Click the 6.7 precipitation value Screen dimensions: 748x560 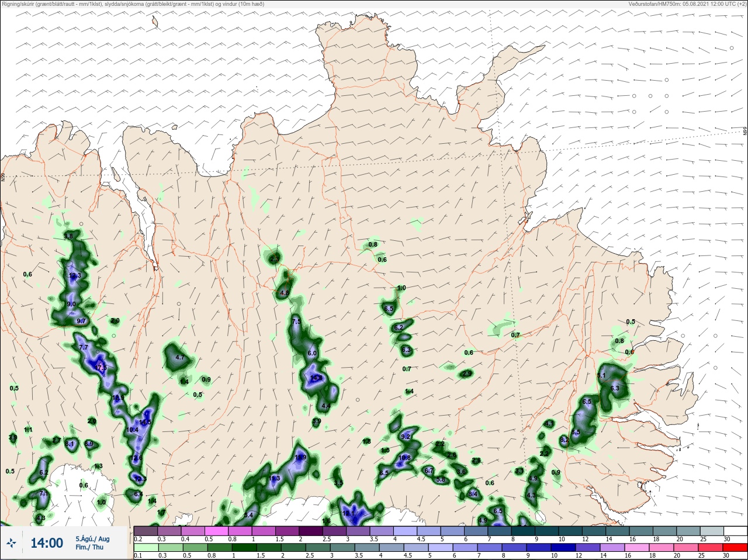(428, 471)
